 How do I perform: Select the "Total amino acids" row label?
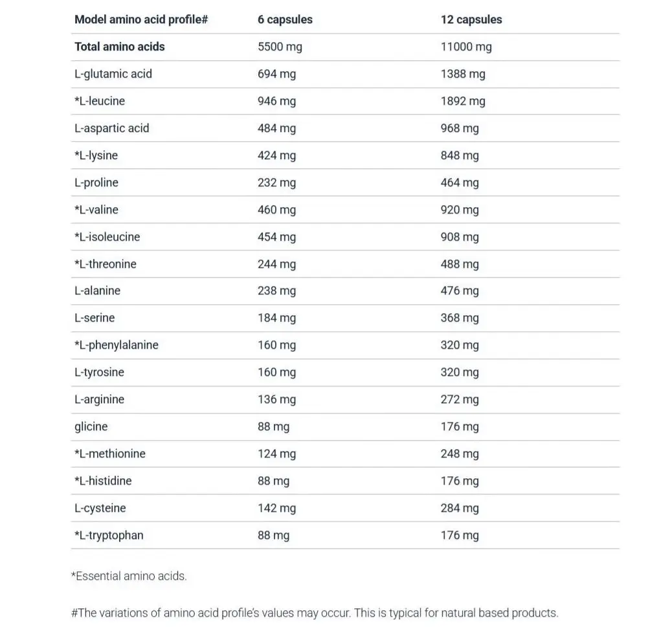click(120, 47)
